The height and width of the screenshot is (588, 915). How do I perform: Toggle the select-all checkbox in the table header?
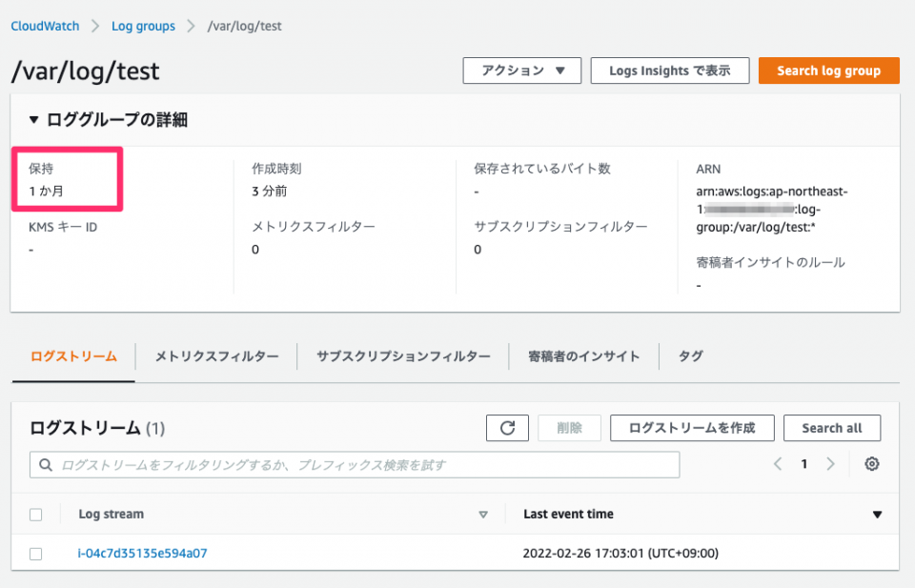click(35, 514)
